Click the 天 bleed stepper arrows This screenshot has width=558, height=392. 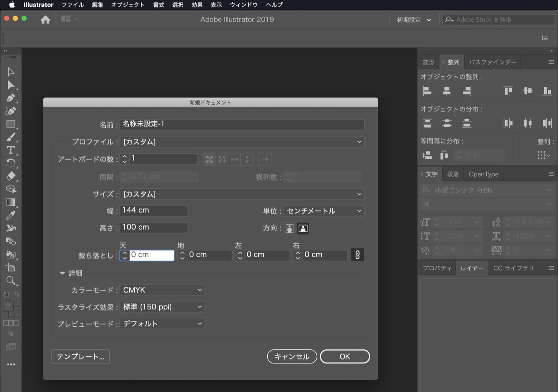(124, 255)
